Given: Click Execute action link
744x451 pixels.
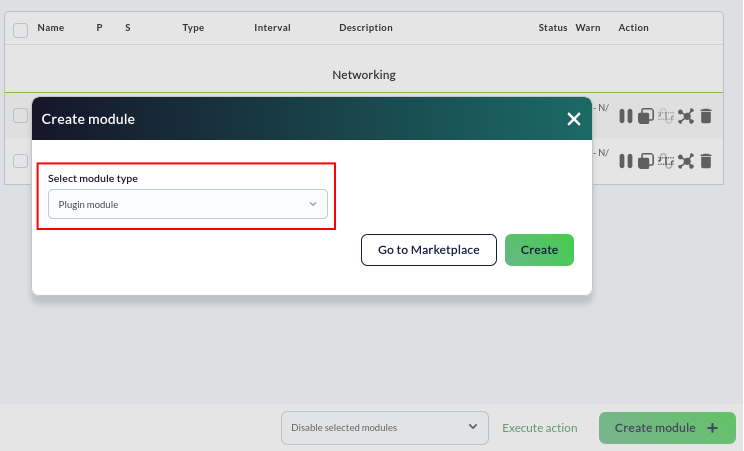Looking at the screenshot, I should [x=539, y=428].
